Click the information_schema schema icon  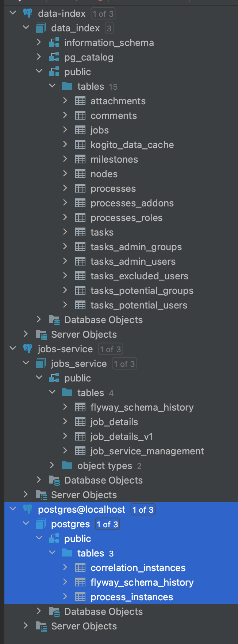pyautogui.click(x=54, y=43)
